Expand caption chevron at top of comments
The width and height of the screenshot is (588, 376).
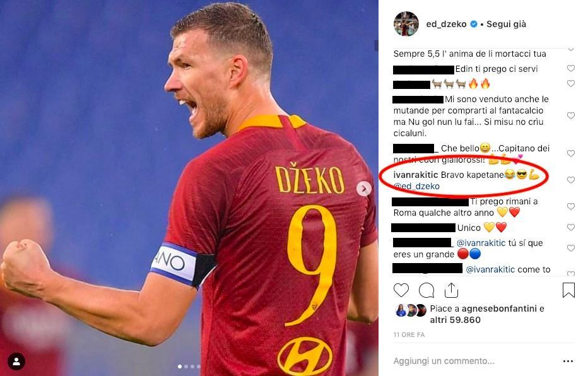pyautogui.click(x=571, y=49)
